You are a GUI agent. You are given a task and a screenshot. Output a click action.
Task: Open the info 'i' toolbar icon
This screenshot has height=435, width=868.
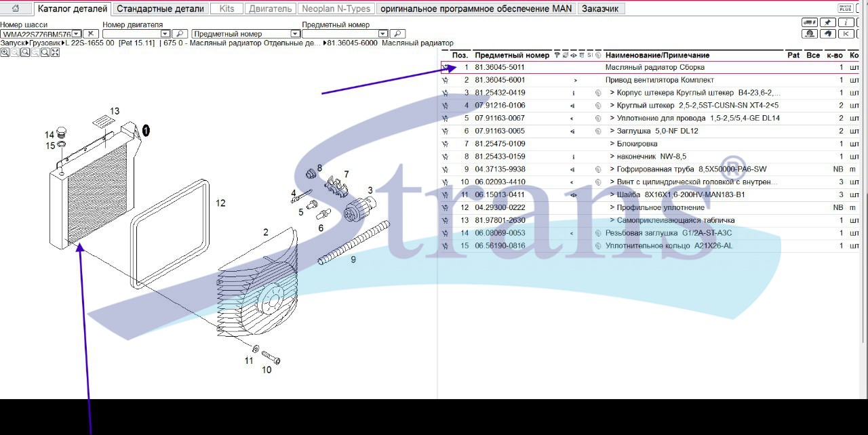pyautogui.click(x=846, y=23)
